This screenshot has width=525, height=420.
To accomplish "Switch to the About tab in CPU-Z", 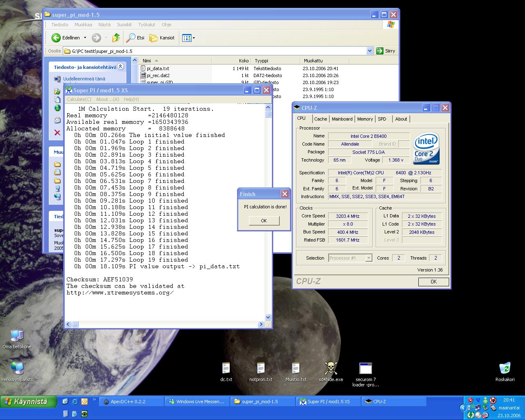I will 401,119.
